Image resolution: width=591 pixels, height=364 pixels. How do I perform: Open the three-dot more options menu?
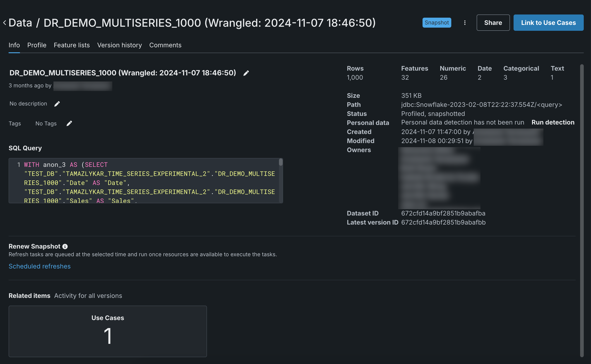coord(465,23)
